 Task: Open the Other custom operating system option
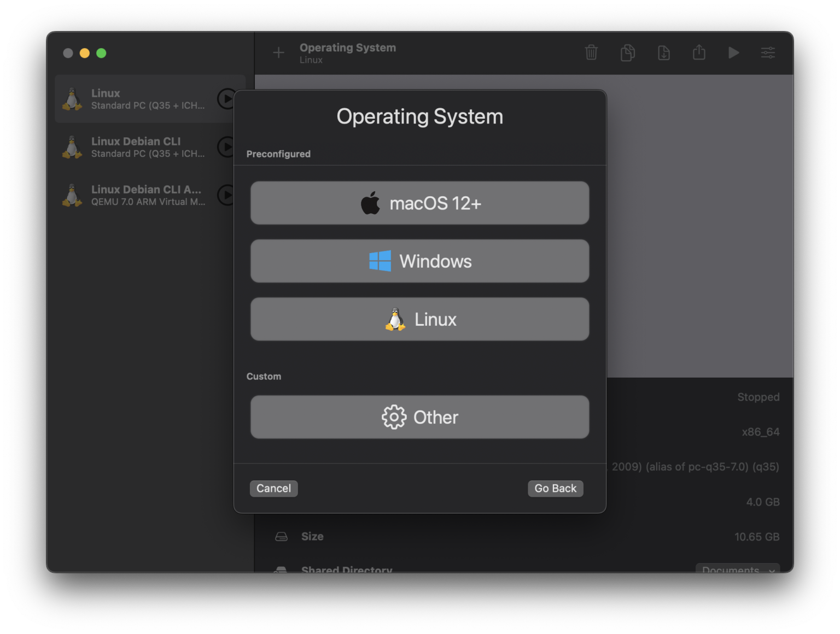419,417
